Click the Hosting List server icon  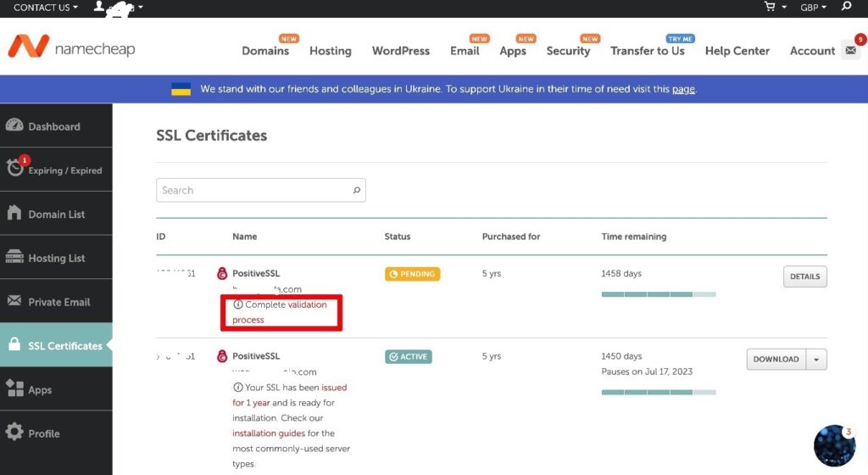tap(14, 256)
